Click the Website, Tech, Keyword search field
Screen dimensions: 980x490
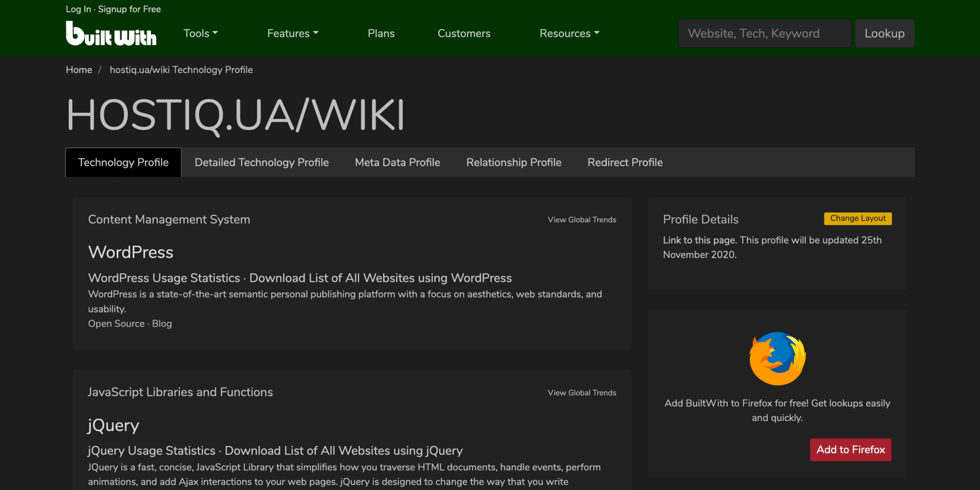764,33
